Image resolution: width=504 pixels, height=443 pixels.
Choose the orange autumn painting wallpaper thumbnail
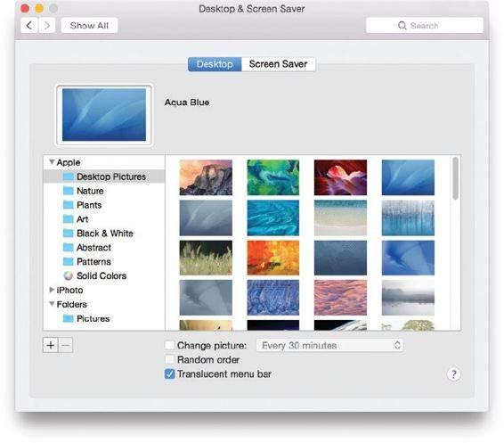(272, 258)
